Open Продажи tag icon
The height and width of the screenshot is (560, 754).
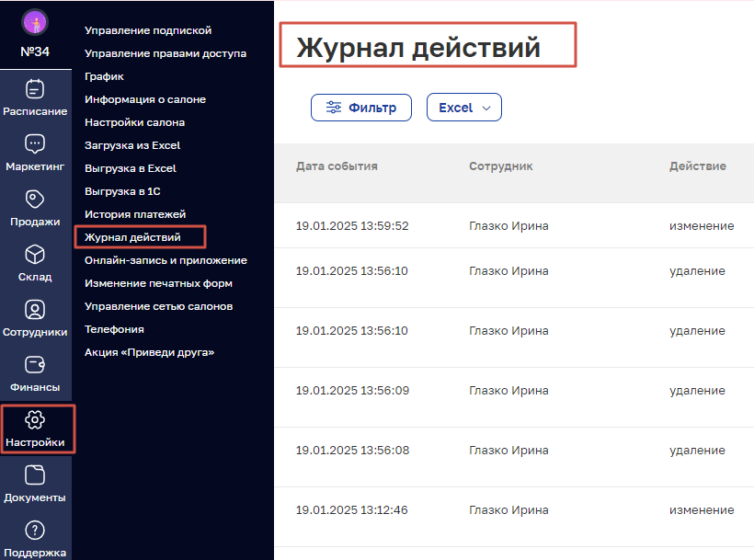(35, 199)
